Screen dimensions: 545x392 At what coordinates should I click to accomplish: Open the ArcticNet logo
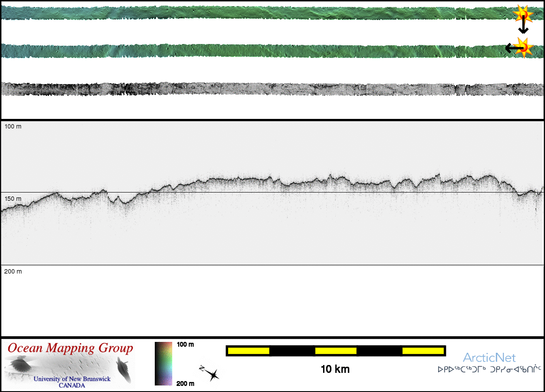[x=489, y=358]
